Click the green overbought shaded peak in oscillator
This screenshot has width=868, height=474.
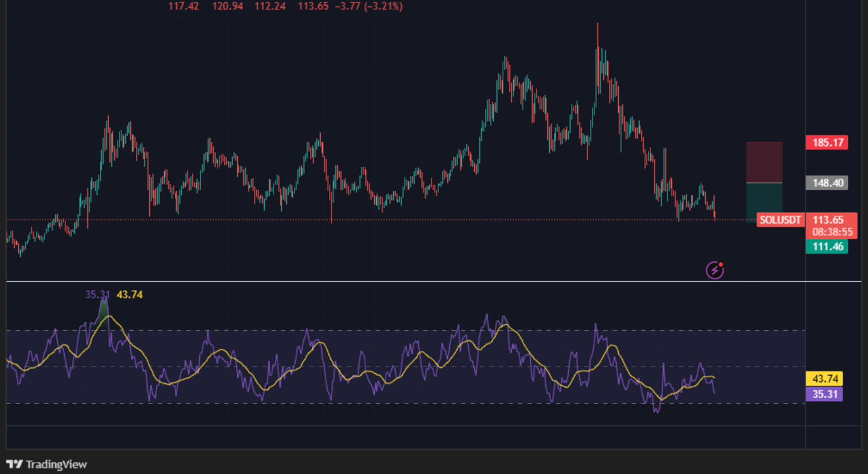click(x=104, y=308)
